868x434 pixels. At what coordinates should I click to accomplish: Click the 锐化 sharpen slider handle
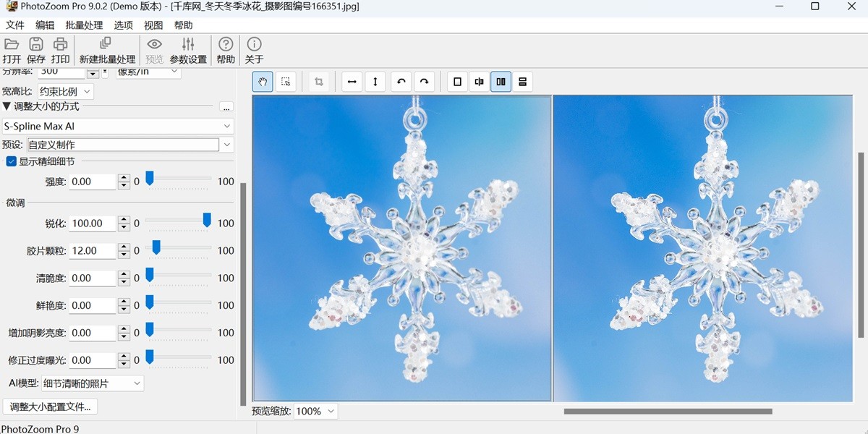coord(207,219)
